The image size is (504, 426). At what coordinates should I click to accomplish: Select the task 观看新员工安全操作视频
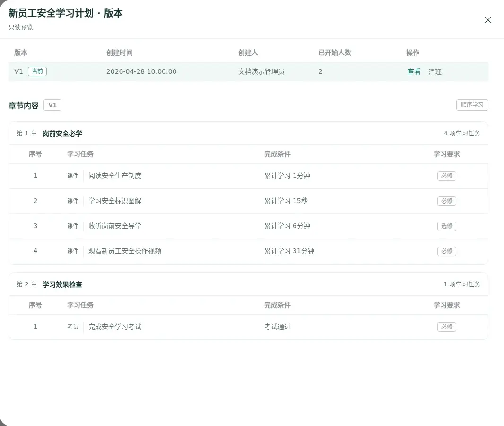(x=125, y=251)
